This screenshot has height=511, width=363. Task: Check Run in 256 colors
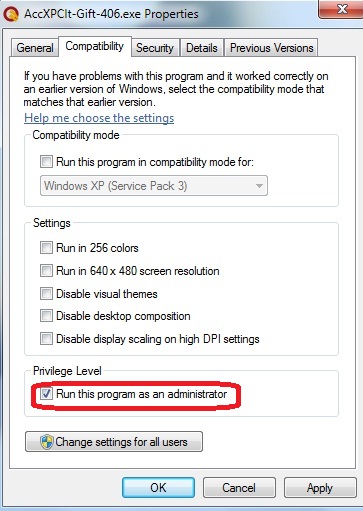[46, 248]
